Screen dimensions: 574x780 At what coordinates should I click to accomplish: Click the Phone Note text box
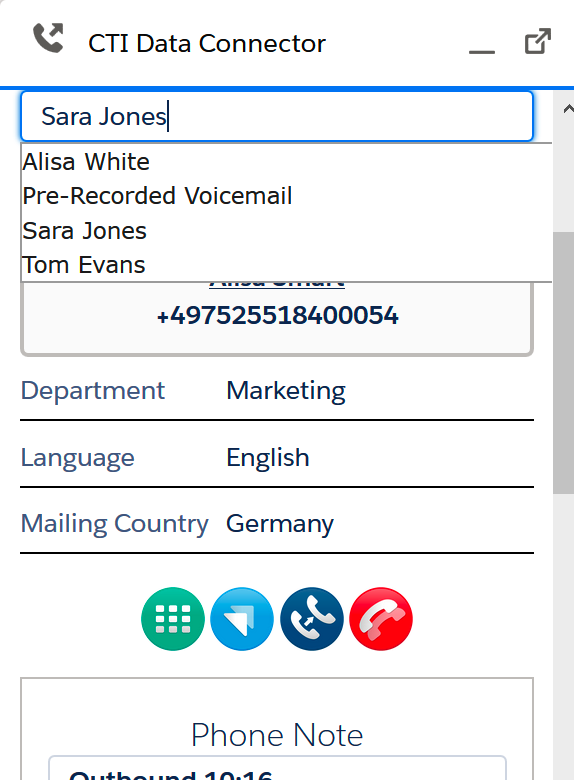click(277, 768)
